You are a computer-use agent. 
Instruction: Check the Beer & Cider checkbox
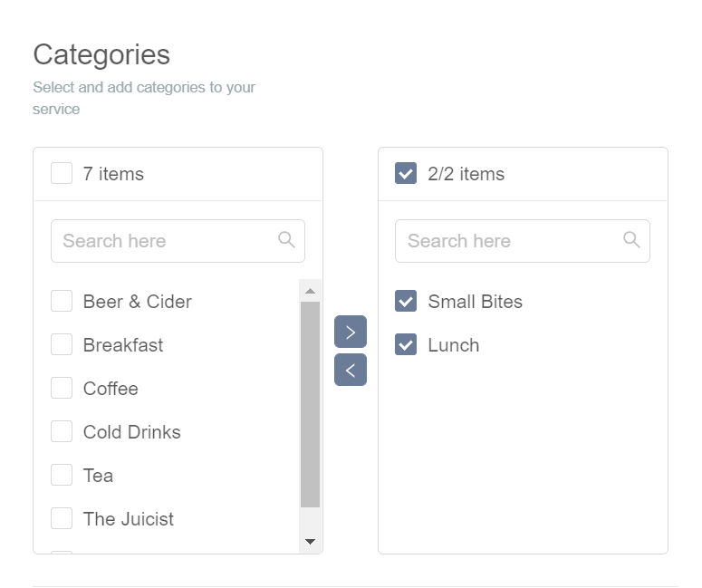(62, 301)
